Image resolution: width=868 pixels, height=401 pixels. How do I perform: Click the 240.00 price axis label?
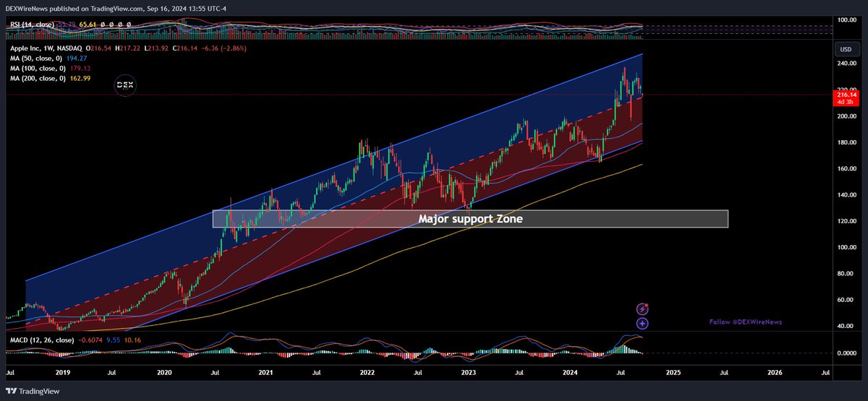point(846,64)
